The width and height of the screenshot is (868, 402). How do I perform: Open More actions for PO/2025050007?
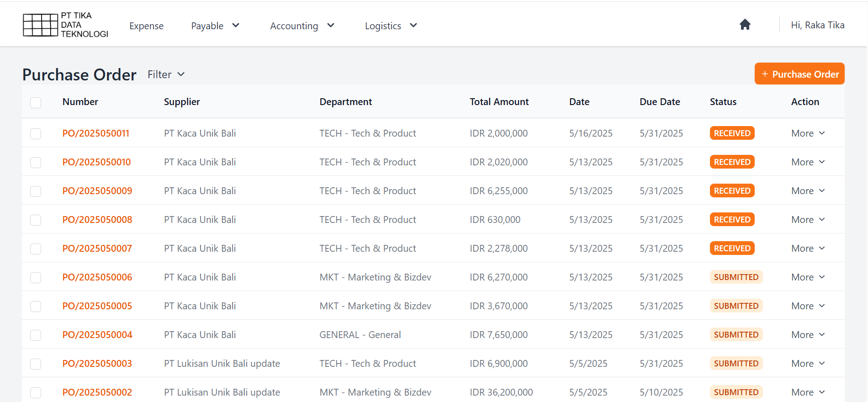[x=807, y=249]
